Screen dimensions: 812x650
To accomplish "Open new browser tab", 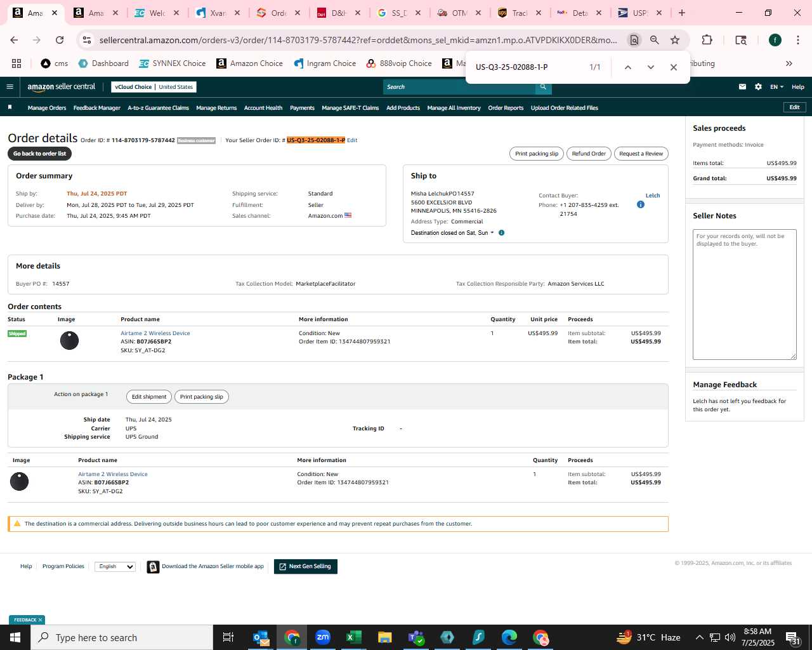I will [682, 13].
